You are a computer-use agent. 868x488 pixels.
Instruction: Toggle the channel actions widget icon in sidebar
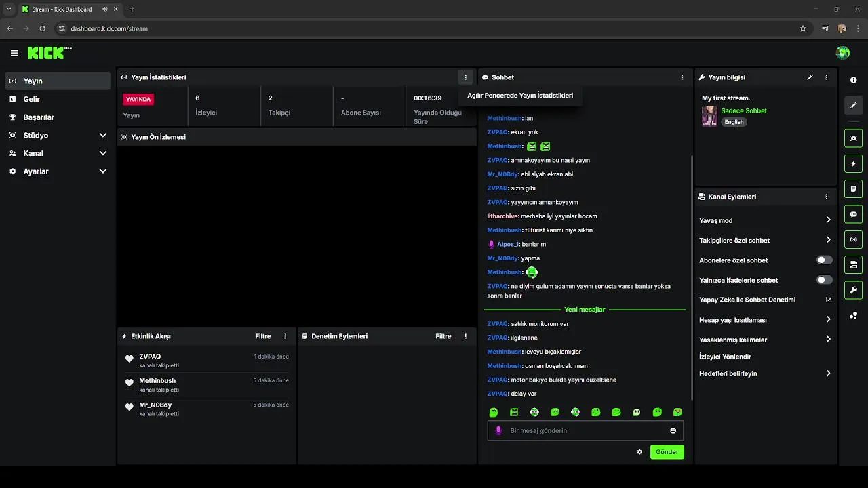853,264
